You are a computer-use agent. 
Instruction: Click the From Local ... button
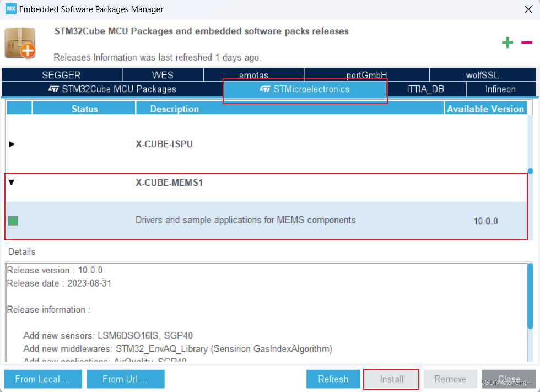pyautogui.click(x=43, y=379)
